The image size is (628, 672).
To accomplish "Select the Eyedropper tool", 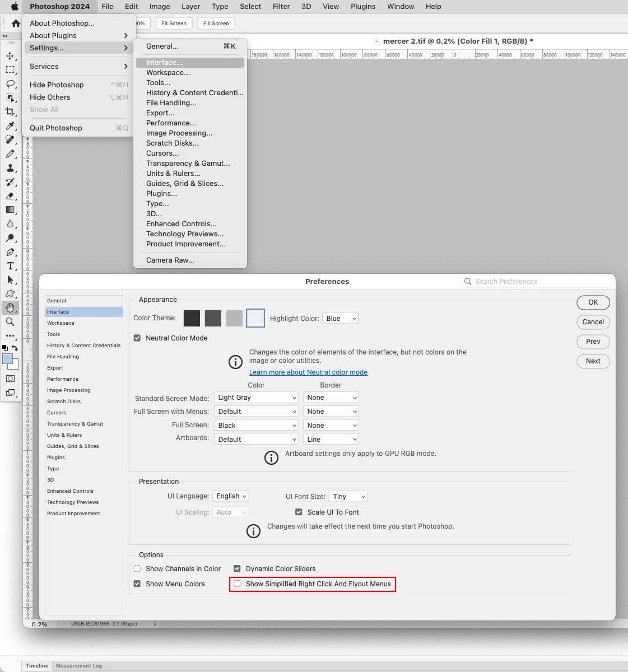I will (10, 126).
